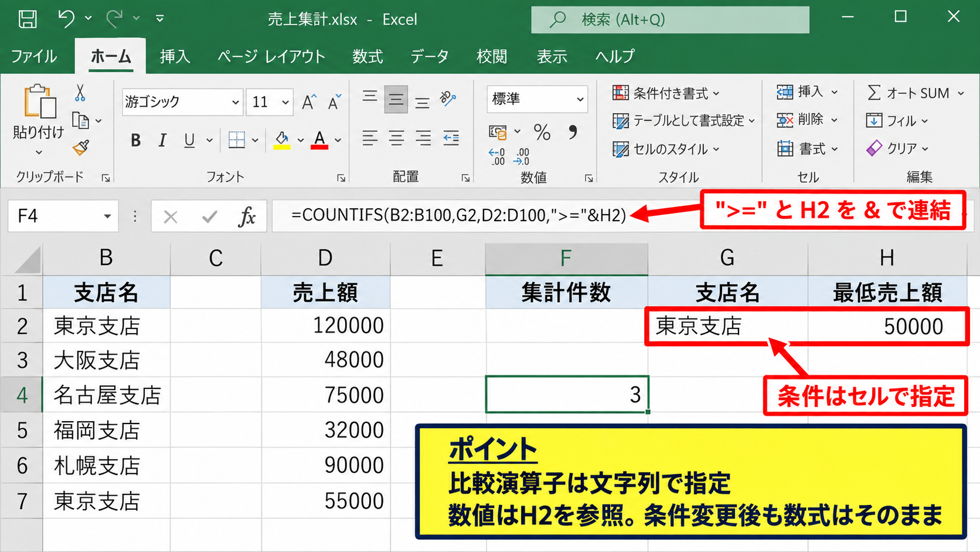
Task: Click the Save icon in title bar
Action: pos(28,19)
